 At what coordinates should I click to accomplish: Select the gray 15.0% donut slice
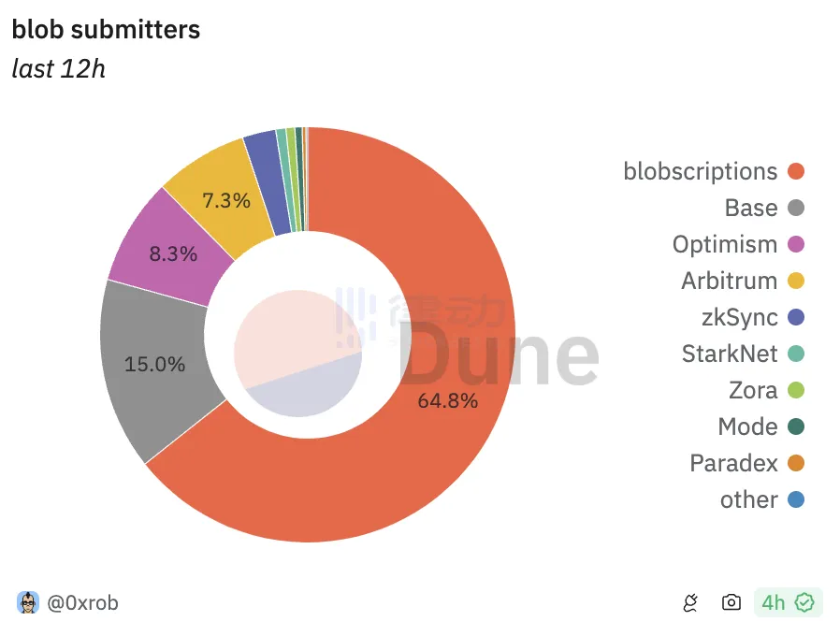click(154, 365)
